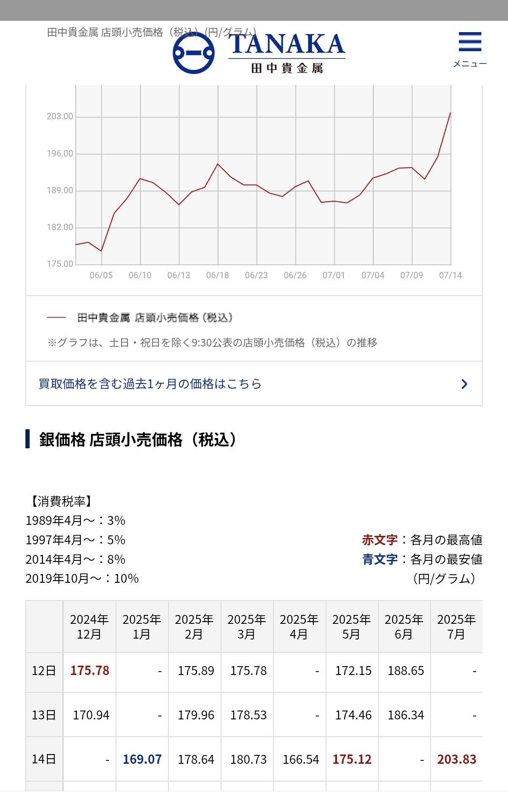Click the 07/14 peak point on the chart line
This screenshot has height=812, width=508.
[450, 113]
